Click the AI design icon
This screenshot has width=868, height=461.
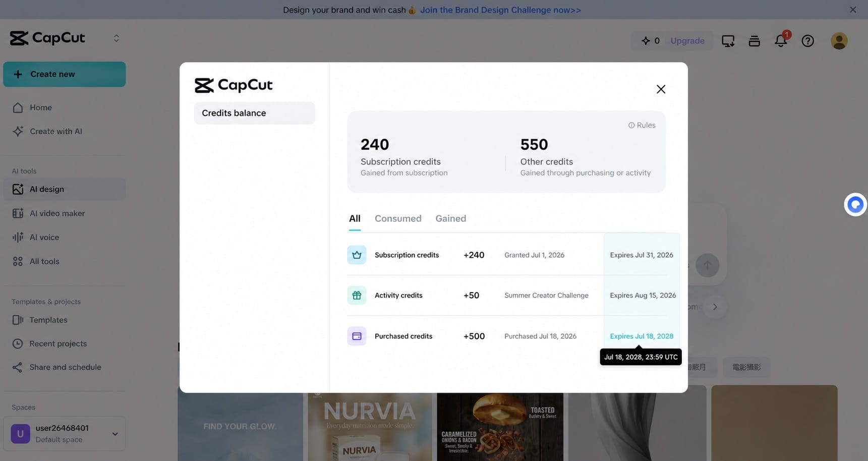pos(18,189)
